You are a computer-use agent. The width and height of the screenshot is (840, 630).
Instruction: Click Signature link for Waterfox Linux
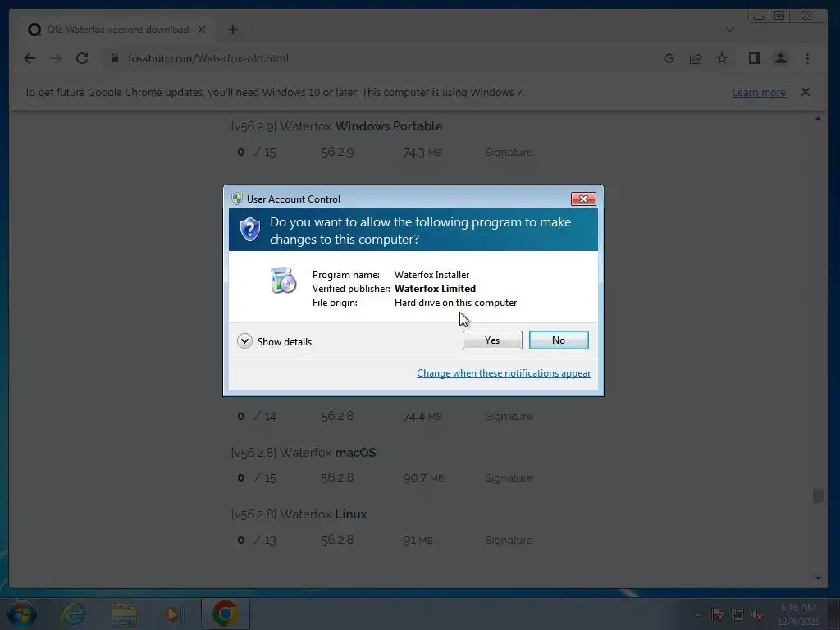pos(509,540)
